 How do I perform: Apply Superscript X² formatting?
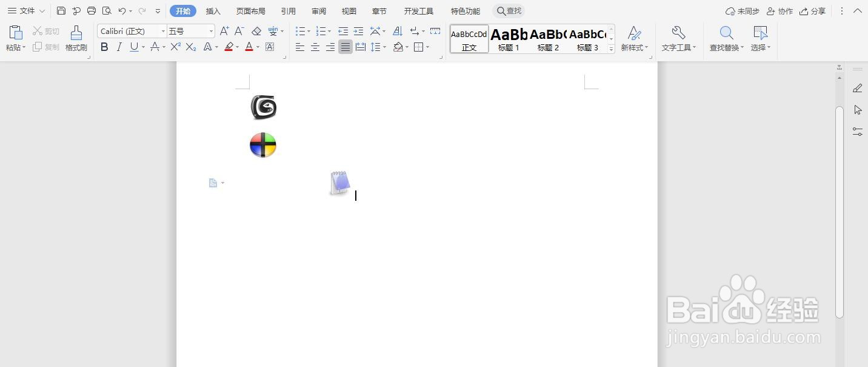176,47
